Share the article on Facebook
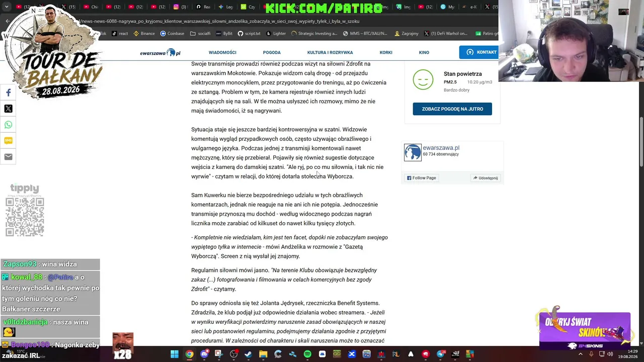Screen dimensions: 644x362 (x=8, y=93)
